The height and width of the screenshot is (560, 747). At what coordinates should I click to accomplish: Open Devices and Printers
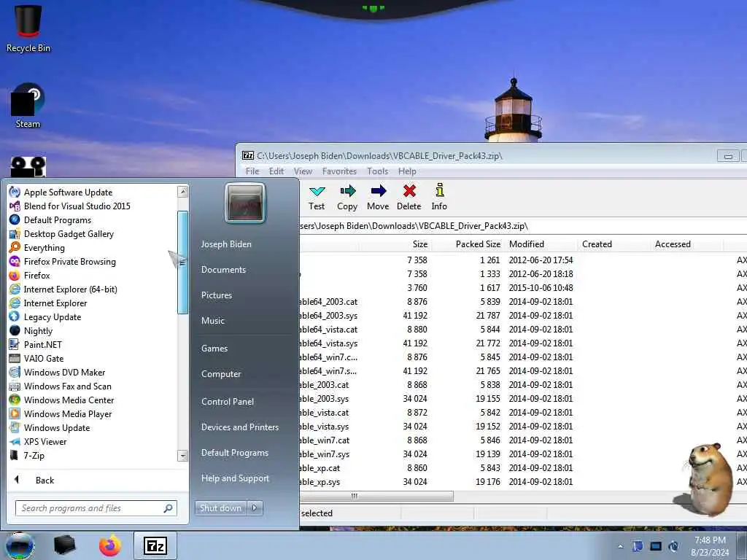click(x=240, y=427)
